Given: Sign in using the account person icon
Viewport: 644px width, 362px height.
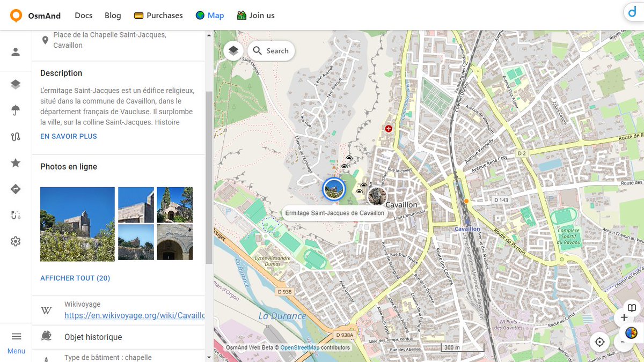Looking at the screenshot, I should [x=16, y=51].
